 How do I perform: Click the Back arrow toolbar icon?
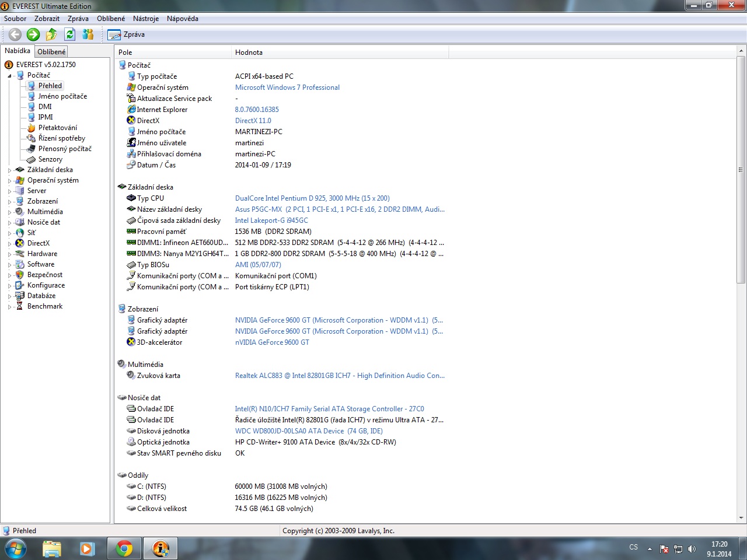click(x=15, y=34)
